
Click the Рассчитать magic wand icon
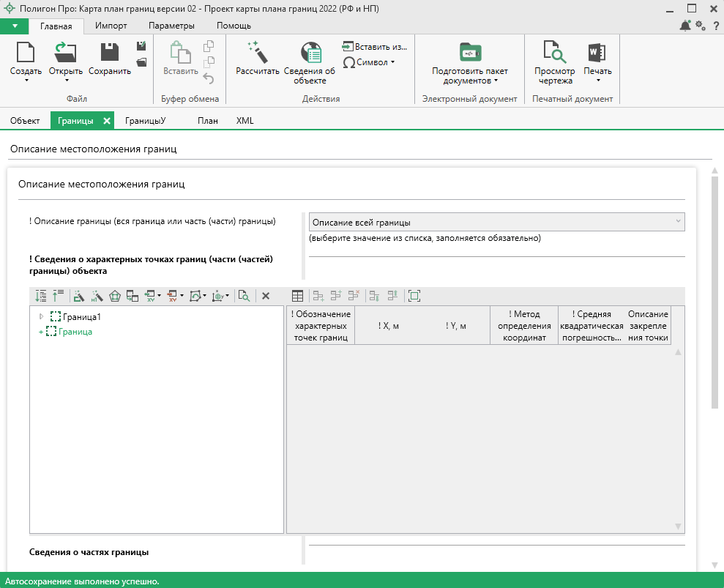(257, 53)
